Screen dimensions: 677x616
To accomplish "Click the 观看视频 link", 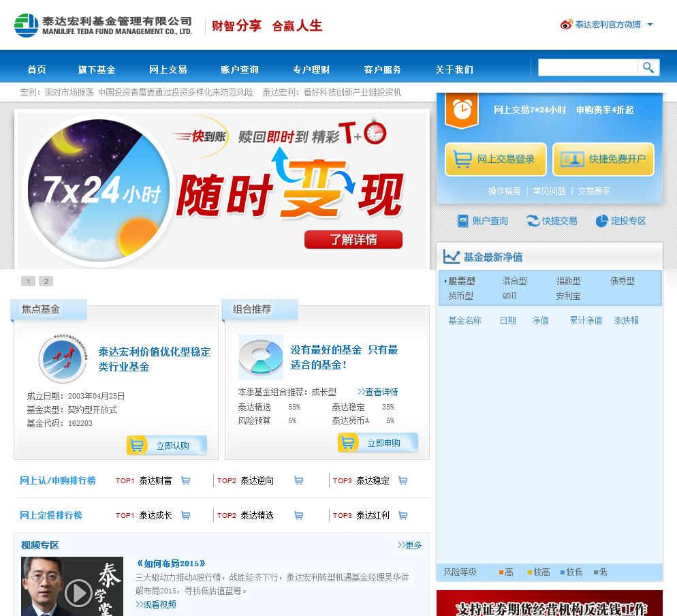I will click(x=156, y=604).
